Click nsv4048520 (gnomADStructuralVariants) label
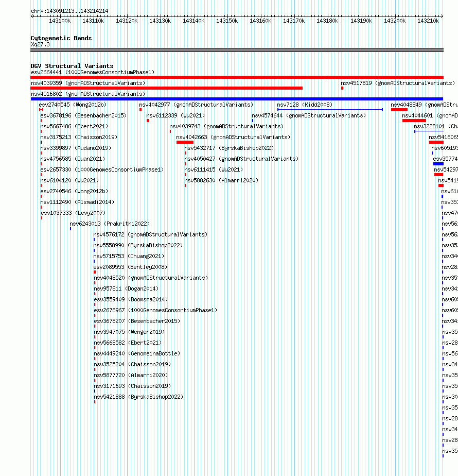 coord(151,278)
